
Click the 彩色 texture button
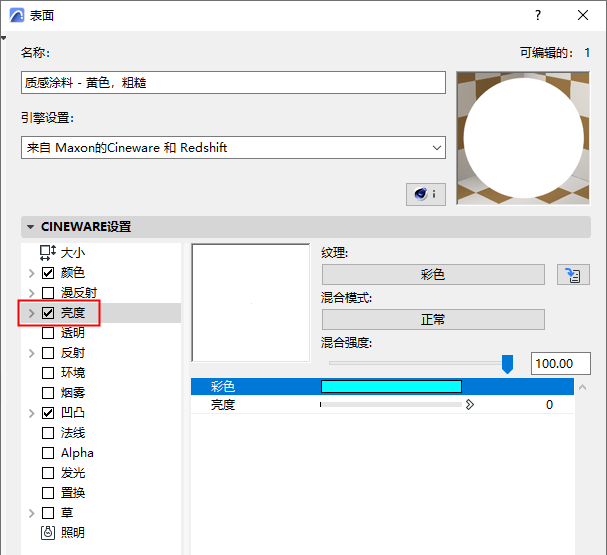(x=433, y=275)
